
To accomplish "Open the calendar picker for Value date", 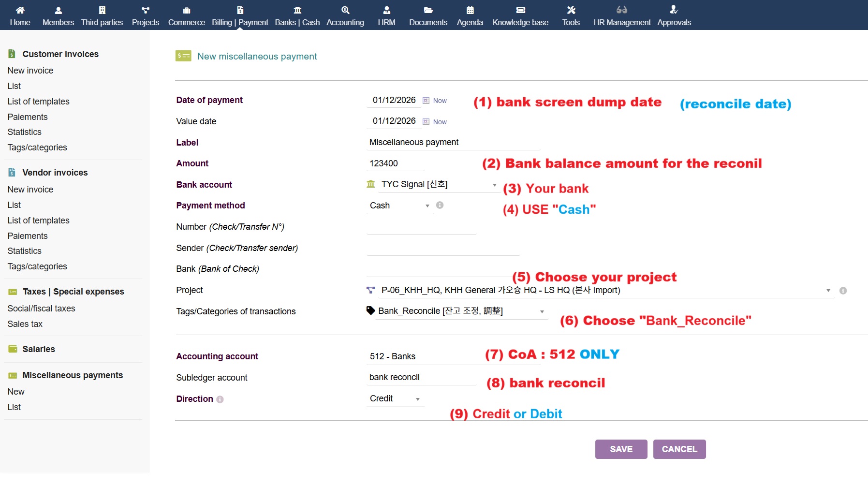I will point(426,122).
